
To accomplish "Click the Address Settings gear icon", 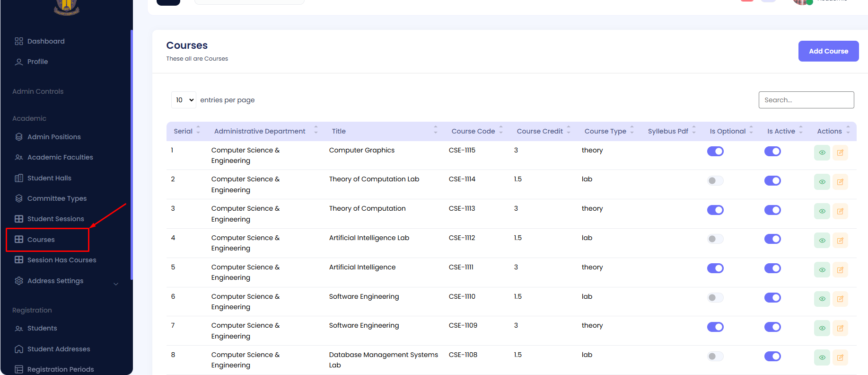I will pyautogui.click(x=19, y=281).
